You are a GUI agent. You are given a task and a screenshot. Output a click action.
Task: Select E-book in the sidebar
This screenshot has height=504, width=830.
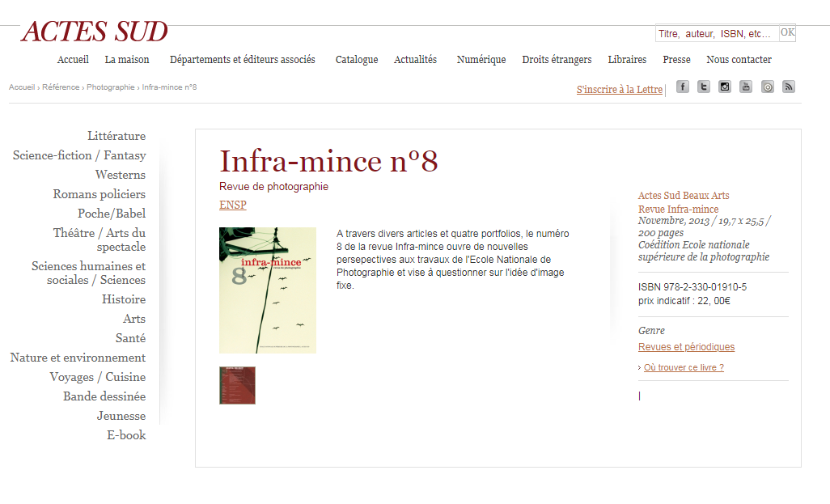(x=126, y=436)
